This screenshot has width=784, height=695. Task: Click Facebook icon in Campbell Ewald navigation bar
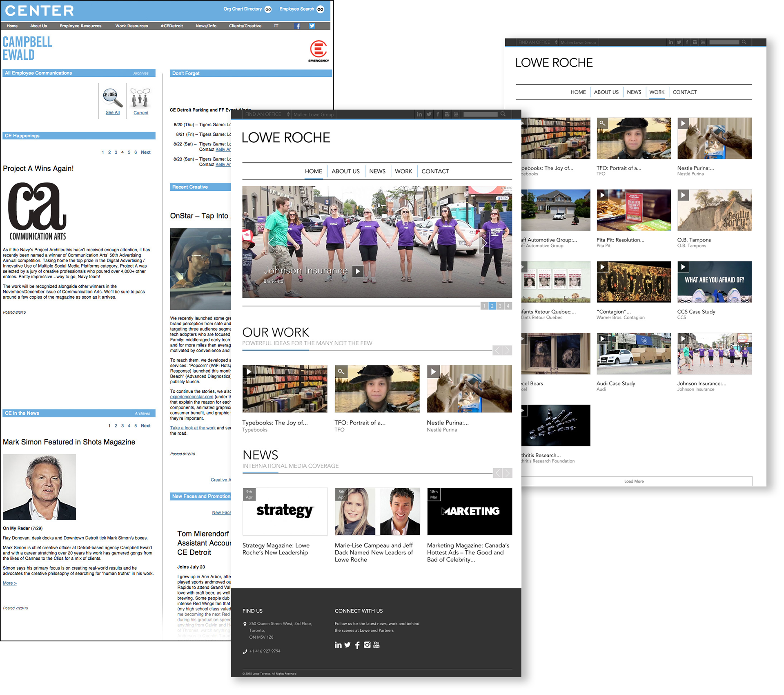coord(298,26)
